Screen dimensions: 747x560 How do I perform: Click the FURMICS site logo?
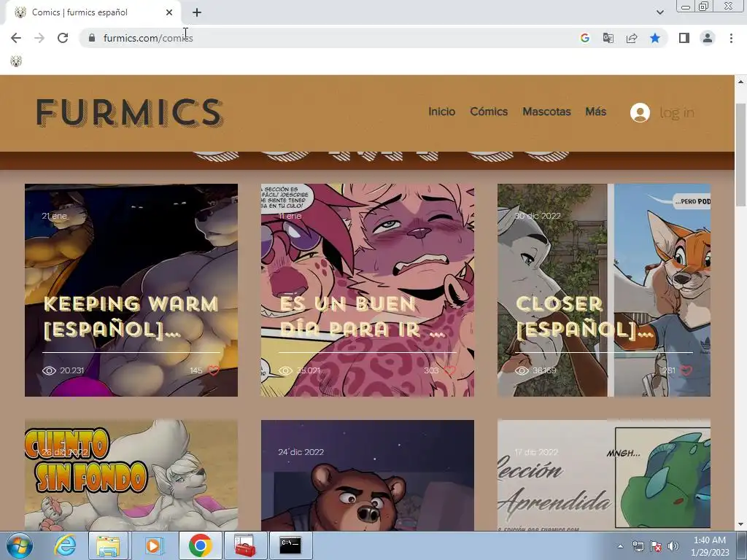tap(130, 113)
